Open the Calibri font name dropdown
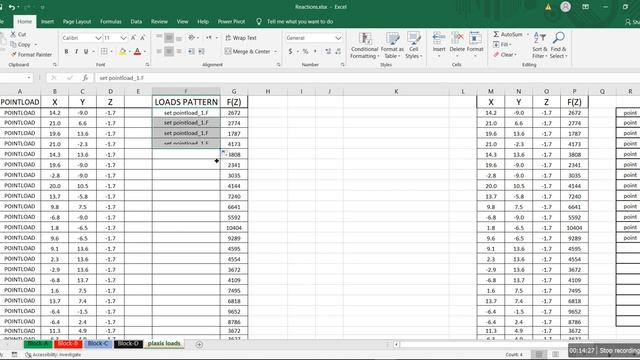The width and height of the screenshot is (640, 360). coord(98,38)
